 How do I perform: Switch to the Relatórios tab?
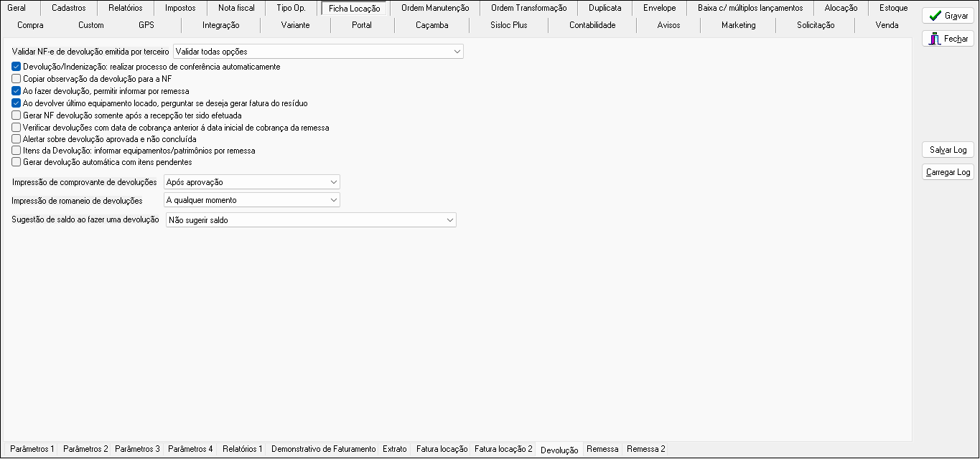click(x=126, y=8)
